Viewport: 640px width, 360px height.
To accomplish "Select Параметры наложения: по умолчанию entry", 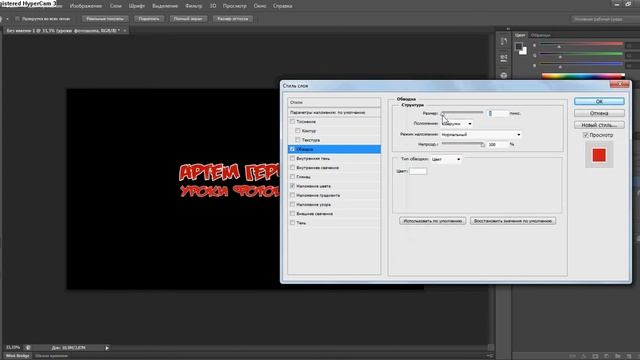I will [334, 112].
